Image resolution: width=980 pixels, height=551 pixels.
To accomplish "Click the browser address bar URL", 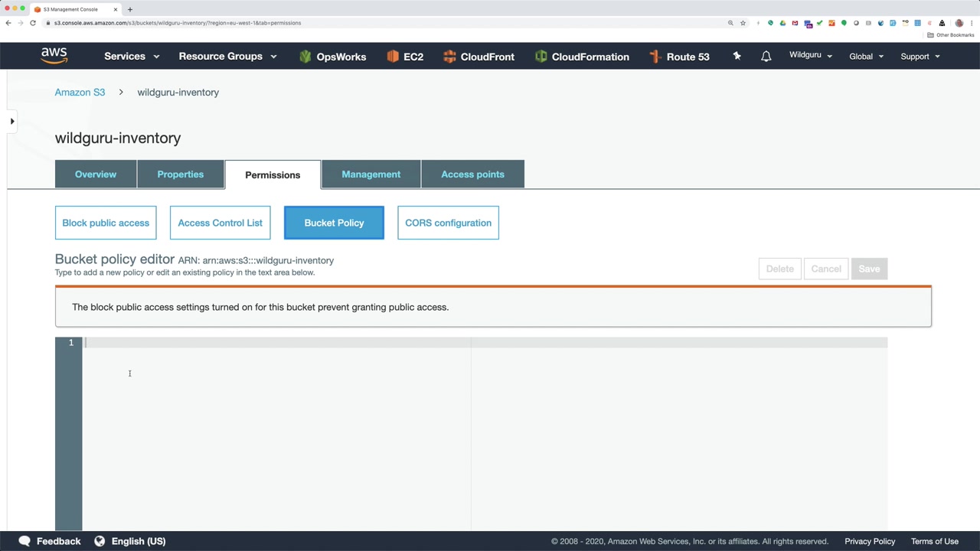I will (178, 23).
